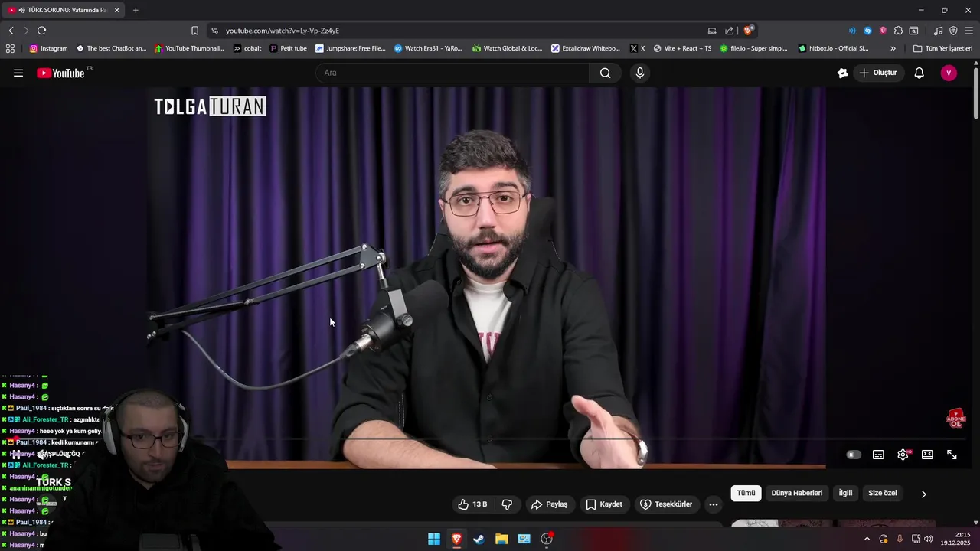This screenshot has height=551, width=980.
Task: Expand hidden bookmarks chevron
Action: (893, 48)
